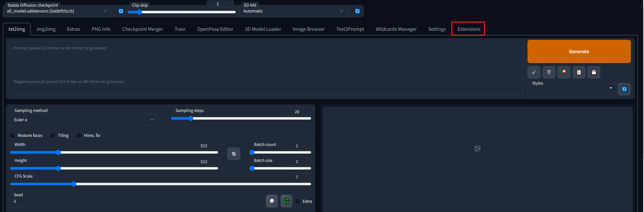Viewport: 644px width, 212px height.
Task: Enable Hires. fix option
Action: [x=79, y=136]
